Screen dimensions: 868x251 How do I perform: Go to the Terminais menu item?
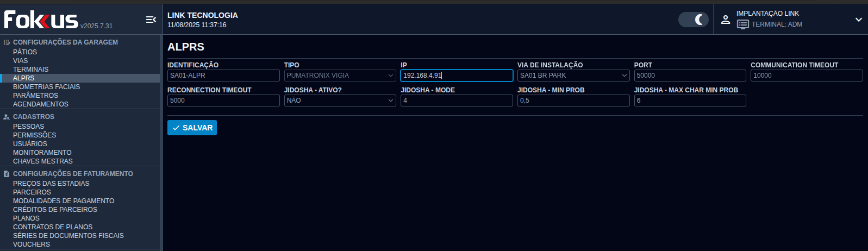(30, 70)
